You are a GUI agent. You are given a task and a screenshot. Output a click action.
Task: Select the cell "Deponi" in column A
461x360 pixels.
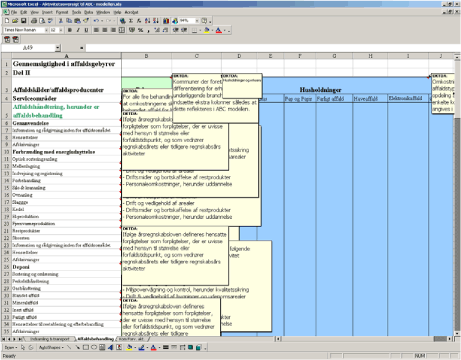[66, 267]
